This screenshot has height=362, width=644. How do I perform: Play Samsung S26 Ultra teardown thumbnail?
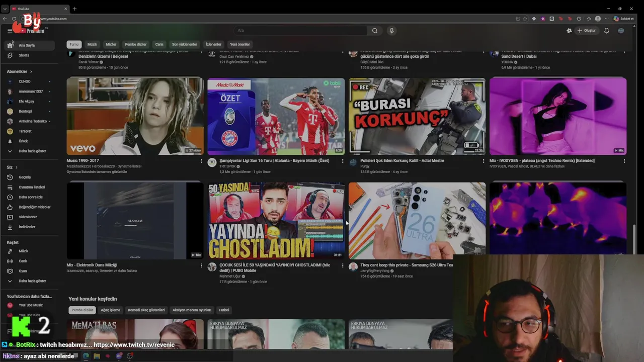(417, 220)
